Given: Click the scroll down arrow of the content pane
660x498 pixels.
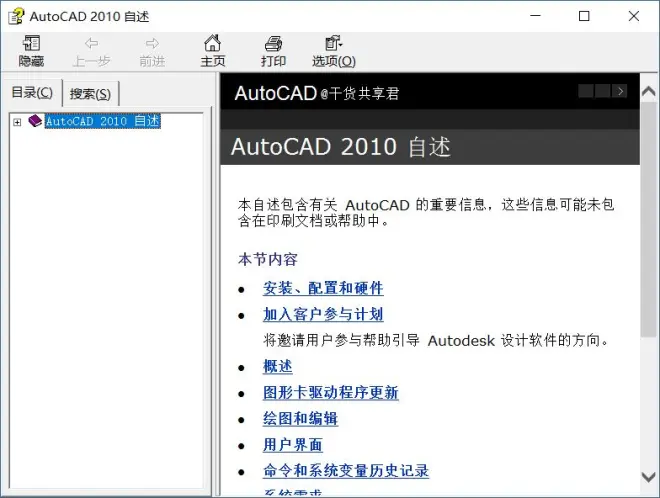Looking at the screenshot, I should (x=649, y=477).
